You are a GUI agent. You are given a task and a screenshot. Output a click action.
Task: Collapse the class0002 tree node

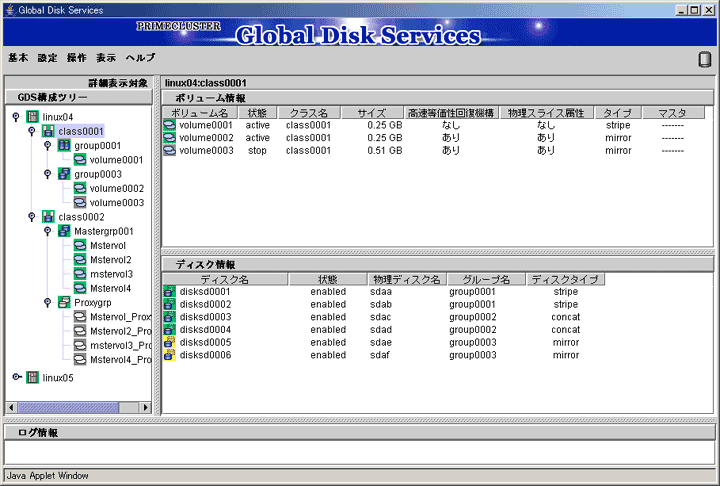click(32, 216)
